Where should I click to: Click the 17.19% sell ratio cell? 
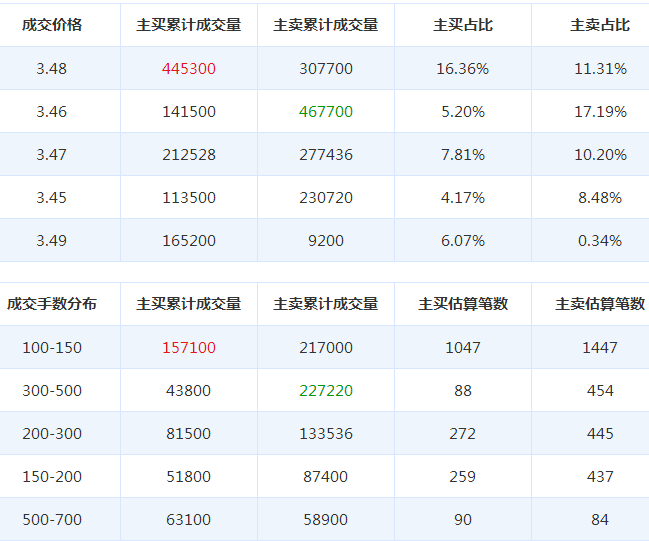tap(599, 112)
